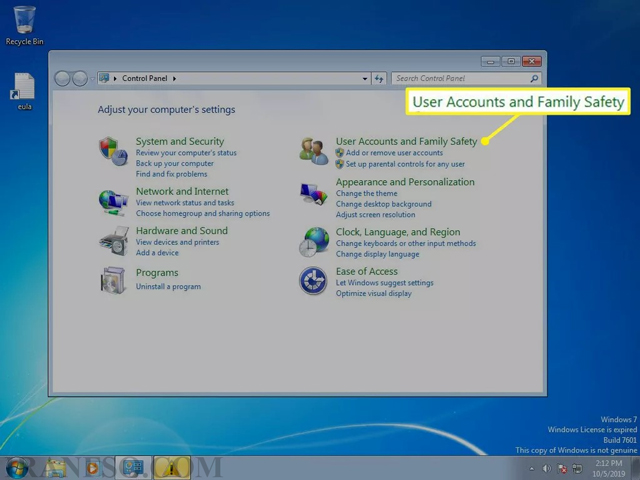Click Change desktop background

(383, 204)
